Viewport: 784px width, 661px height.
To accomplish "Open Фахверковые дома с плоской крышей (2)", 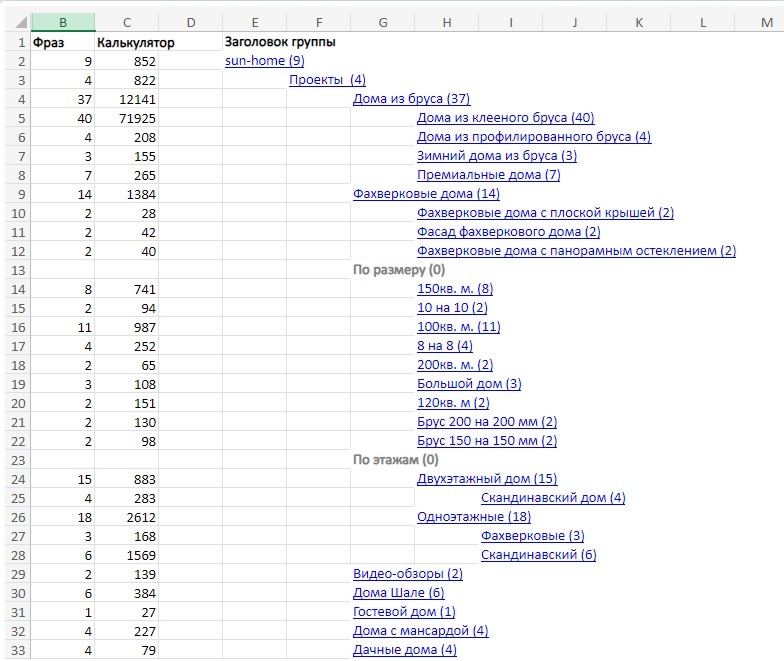I will coord(546,213).
